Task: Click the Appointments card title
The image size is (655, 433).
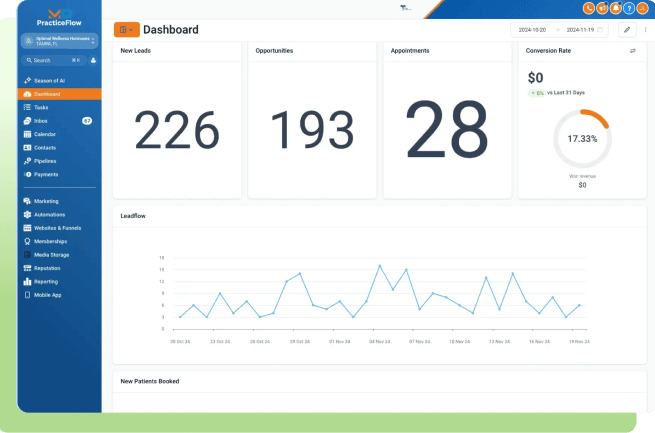Action: [x=410, y=51]
